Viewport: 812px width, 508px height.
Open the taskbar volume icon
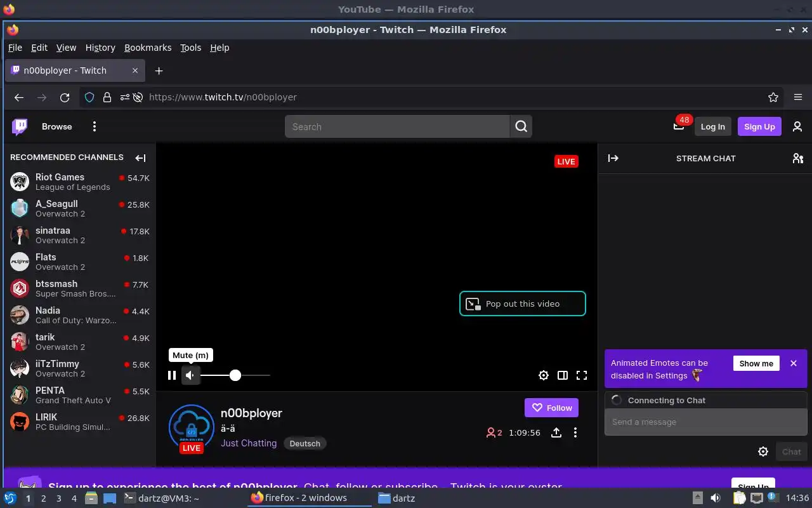coord(715,498)
